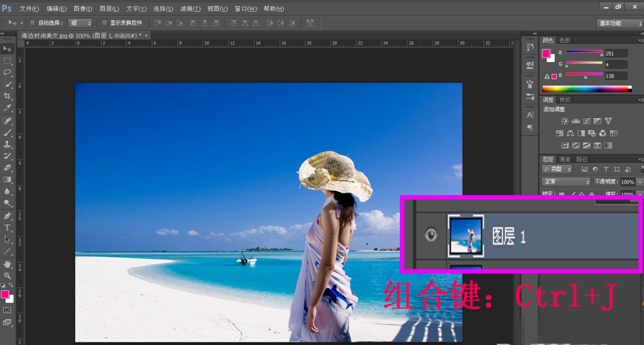Expand the 组 auto-select dropdown
Screen dimensions: 644x345
tap(81, 23)
